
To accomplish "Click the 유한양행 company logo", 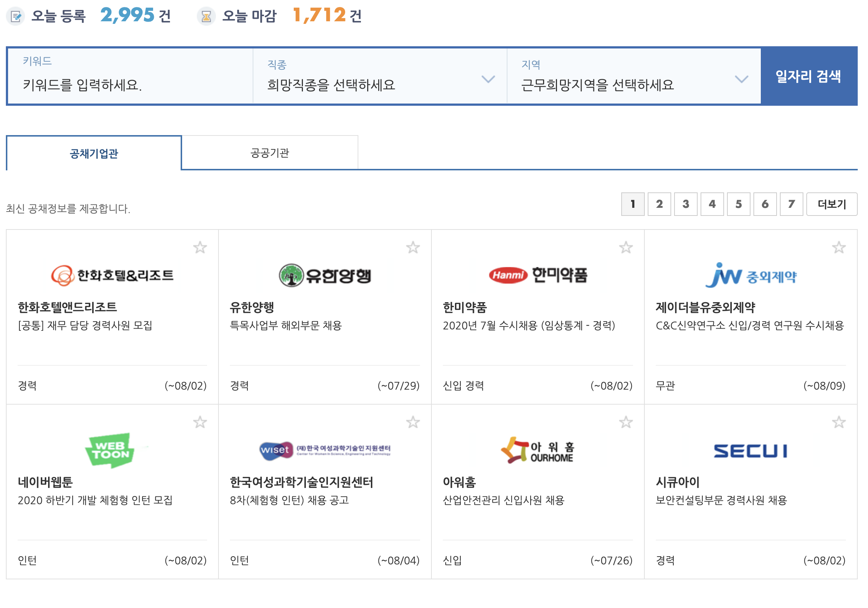I will (325, 275).
